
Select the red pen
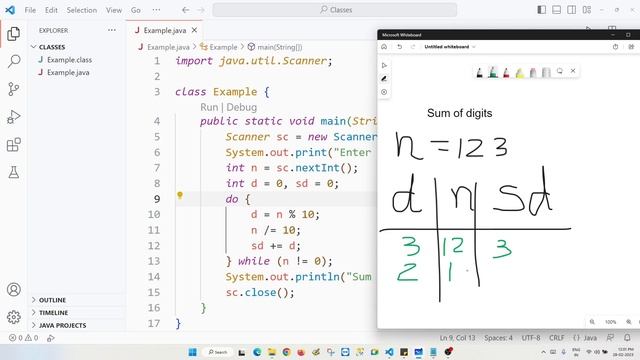point(507,73)
